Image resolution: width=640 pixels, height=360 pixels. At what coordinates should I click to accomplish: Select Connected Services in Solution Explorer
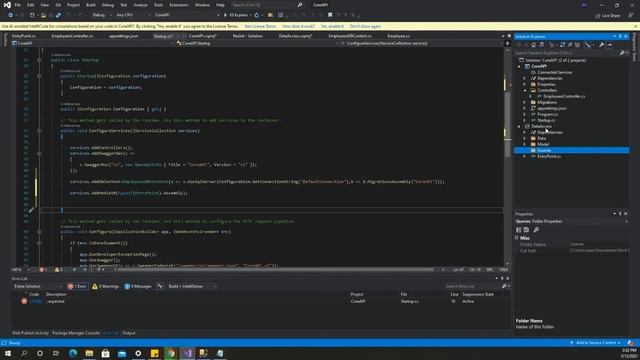(x=555, y=72)
